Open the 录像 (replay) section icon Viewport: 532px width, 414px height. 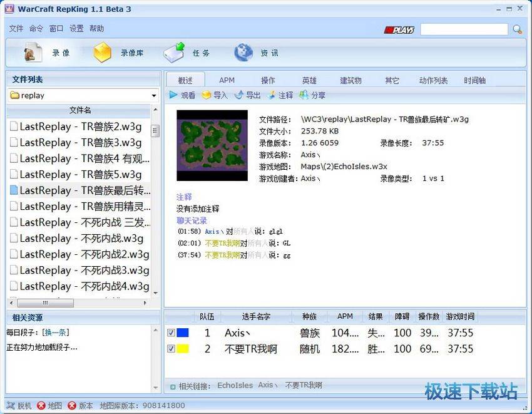click(x=33, y=53)
